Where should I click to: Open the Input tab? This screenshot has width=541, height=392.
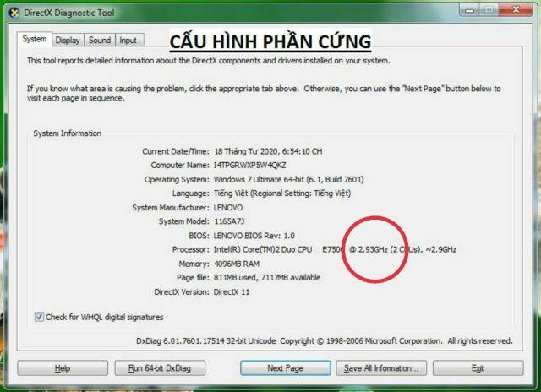click(x=128, y=41)
